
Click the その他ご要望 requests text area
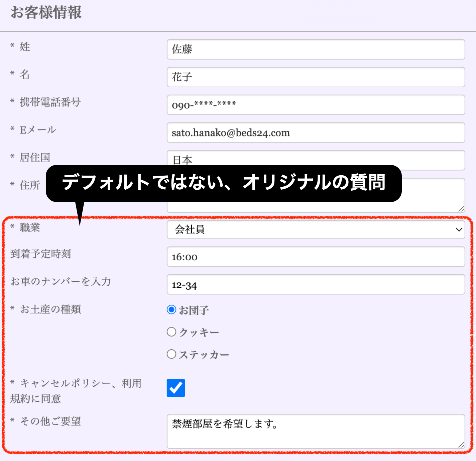pos(316,432)
